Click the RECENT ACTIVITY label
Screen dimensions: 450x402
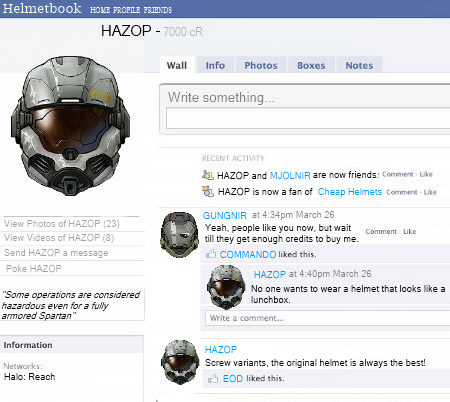coord(233,158)
